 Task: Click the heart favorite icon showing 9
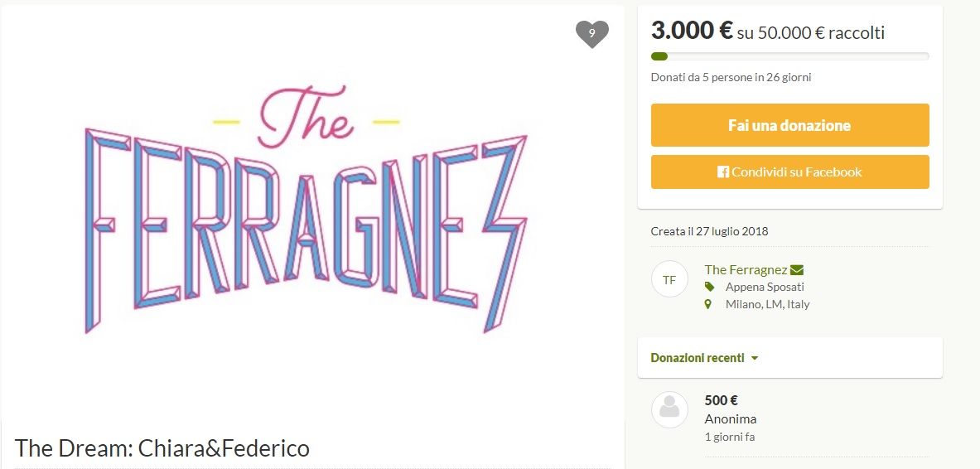tap(591, 34)
